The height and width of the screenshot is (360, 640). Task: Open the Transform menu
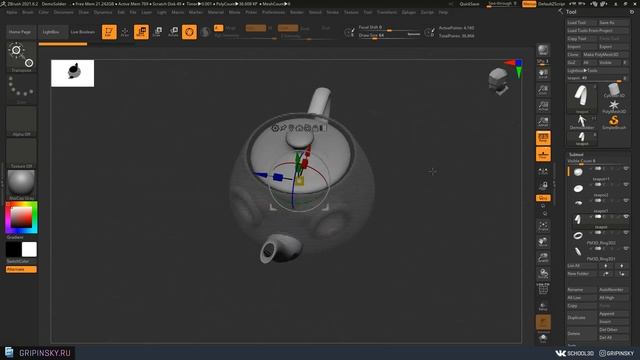(x=387, y=12)
